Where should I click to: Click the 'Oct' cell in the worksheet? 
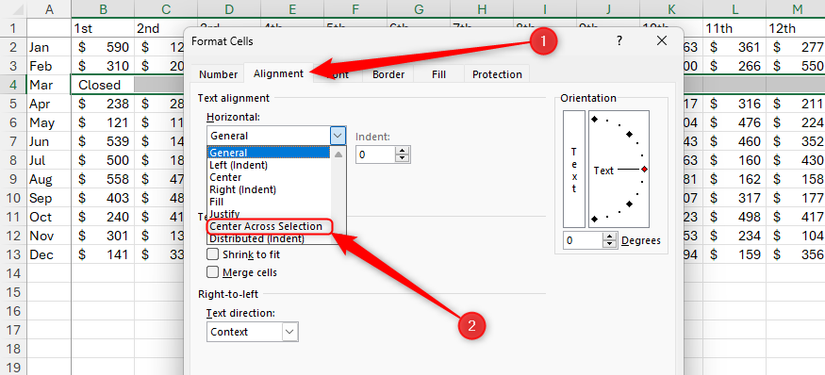click(x=49, y=217)
